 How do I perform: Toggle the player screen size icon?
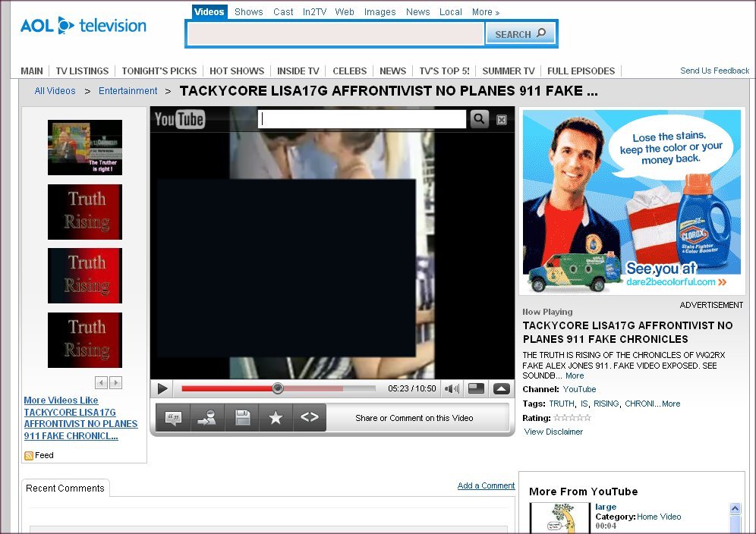point(476,388)
